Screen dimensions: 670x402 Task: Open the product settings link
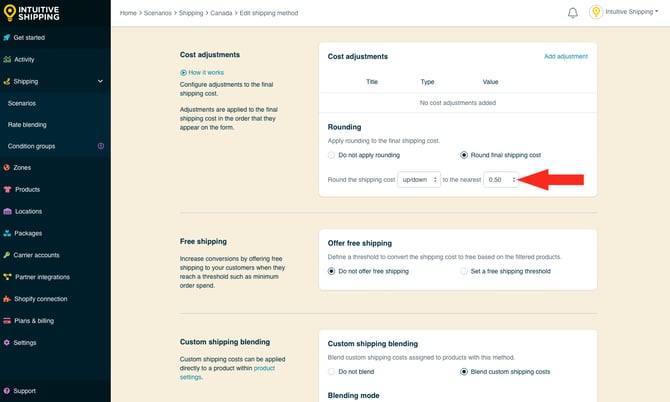point(264,368)
